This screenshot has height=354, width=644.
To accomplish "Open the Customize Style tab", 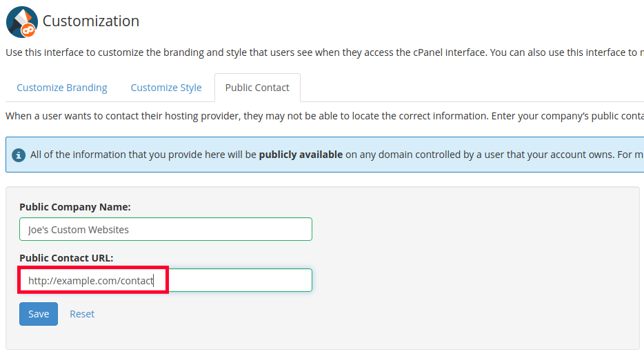I will (x=166, y=88).
